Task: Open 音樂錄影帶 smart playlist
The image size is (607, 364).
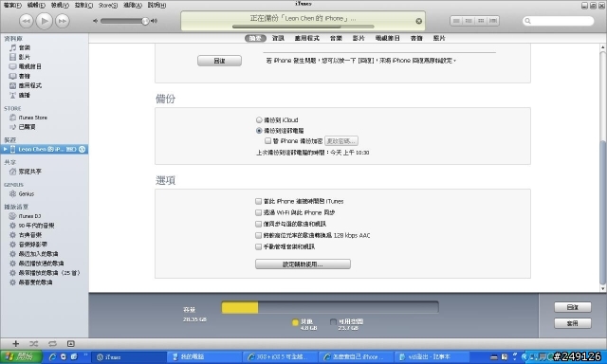Action: (33, 245)
